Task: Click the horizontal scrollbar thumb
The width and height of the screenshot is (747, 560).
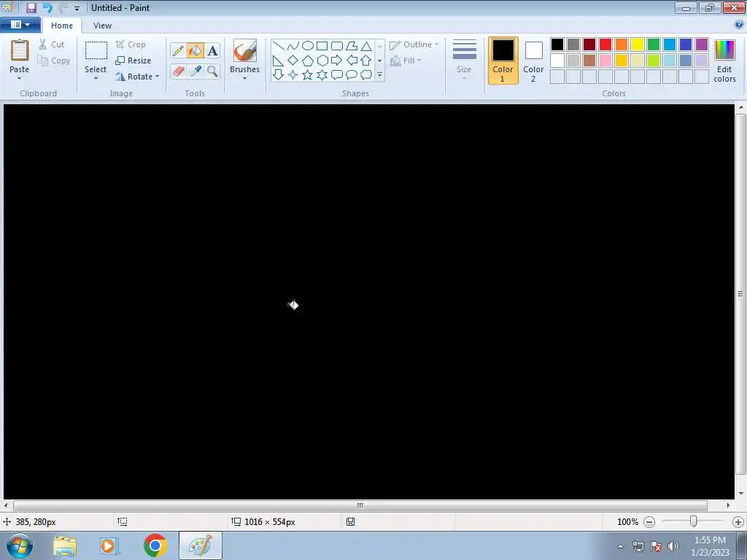Action: 360,506
